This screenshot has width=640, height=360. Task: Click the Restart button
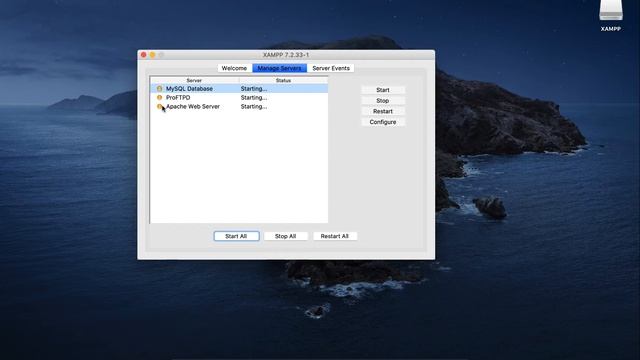(383, 111)
